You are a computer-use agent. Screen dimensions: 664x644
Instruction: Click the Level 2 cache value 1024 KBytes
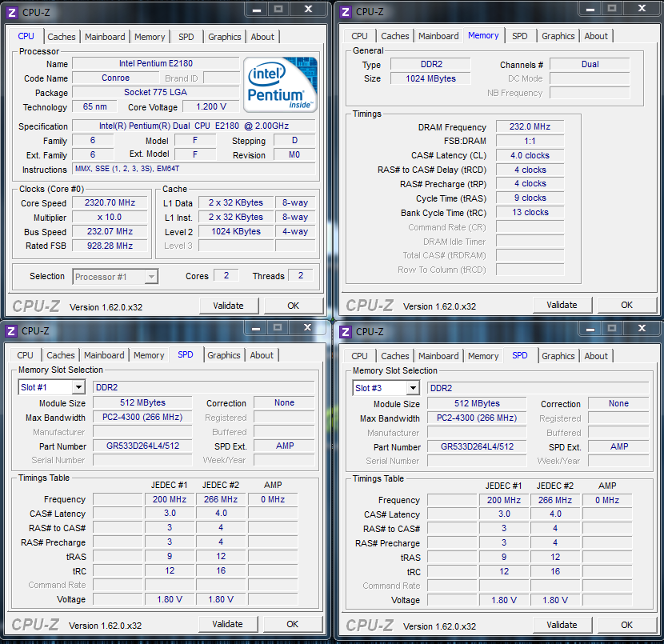pos(236,232)
